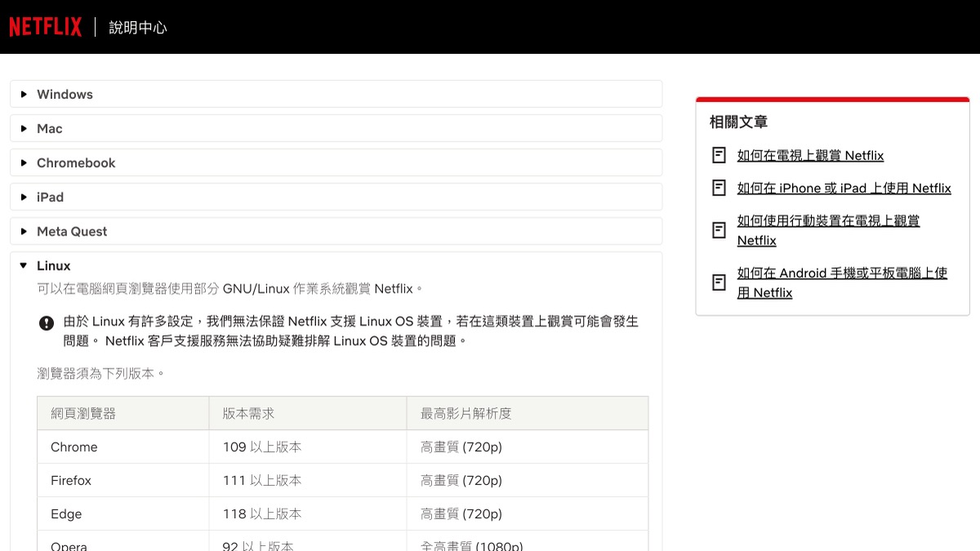Click the warning exclamation icon
The image size is (980, 551).
click(x=47, y=322)
